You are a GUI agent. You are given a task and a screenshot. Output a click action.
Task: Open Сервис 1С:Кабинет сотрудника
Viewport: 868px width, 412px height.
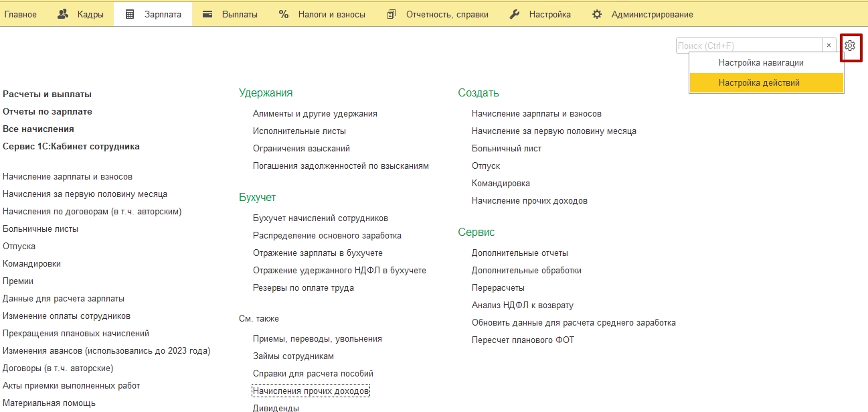[71, 147]
